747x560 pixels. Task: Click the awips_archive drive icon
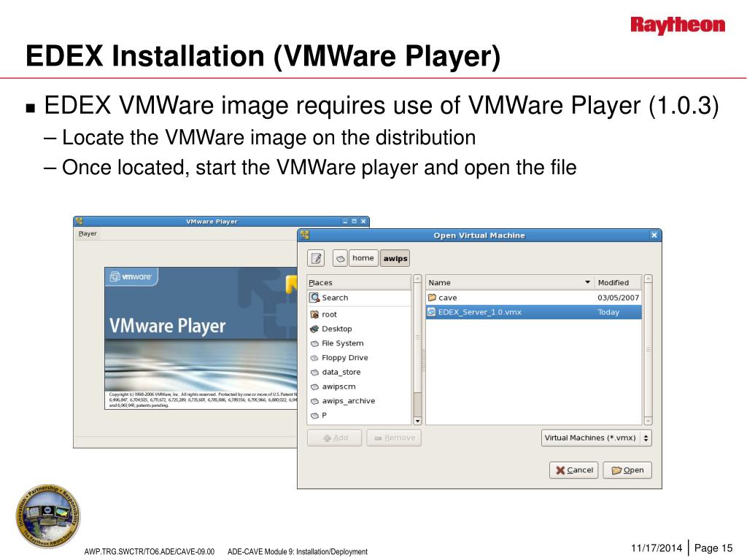314,402
